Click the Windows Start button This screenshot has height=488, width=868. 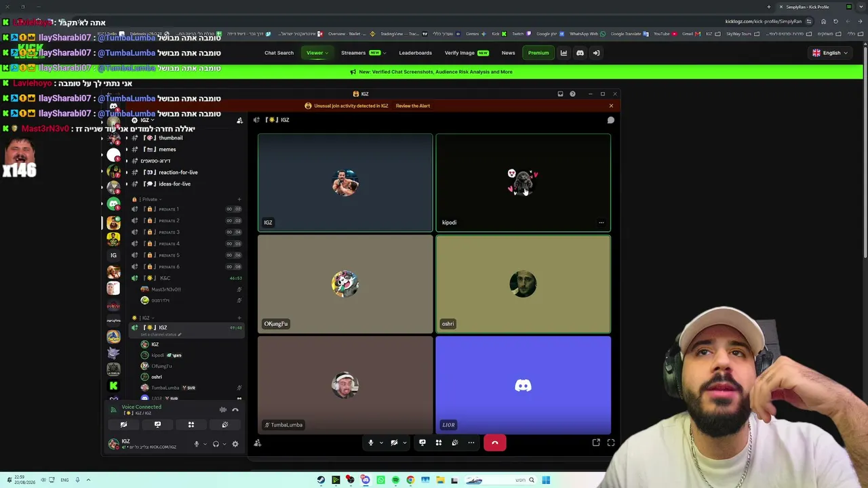tap(546, 480)
